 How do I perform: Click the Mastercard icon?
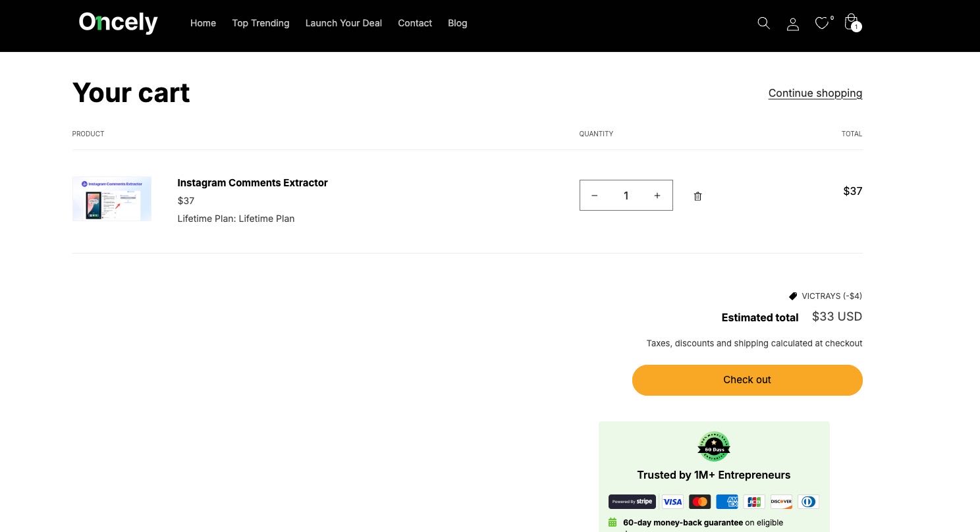coord(700,502)
